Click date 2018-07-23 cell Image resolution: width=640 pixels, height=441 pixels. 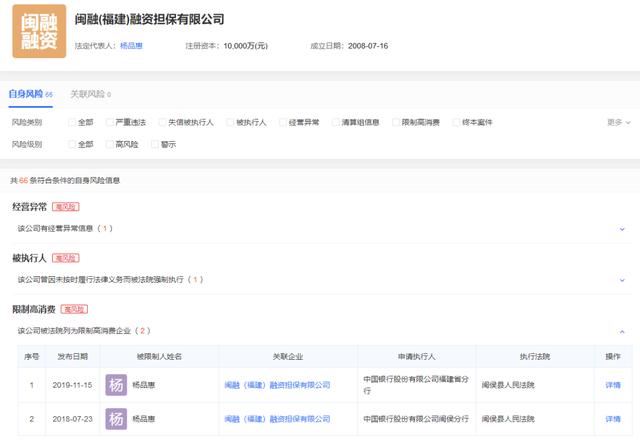[x=72, y=419]
